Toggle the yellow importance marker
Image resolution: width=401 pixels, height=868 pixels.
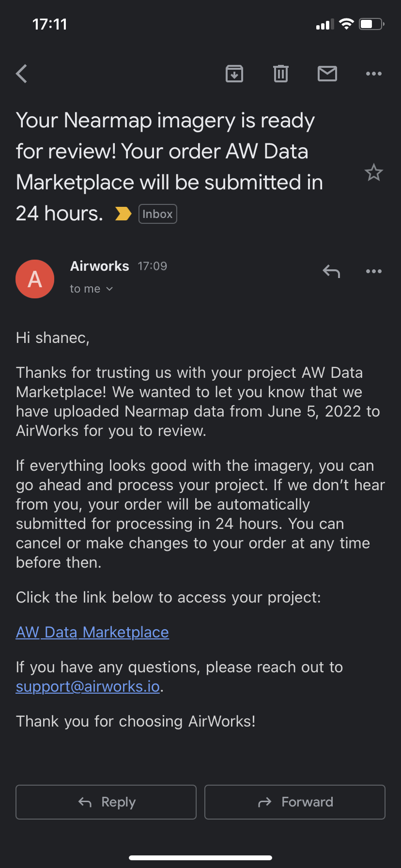(123, 214)
